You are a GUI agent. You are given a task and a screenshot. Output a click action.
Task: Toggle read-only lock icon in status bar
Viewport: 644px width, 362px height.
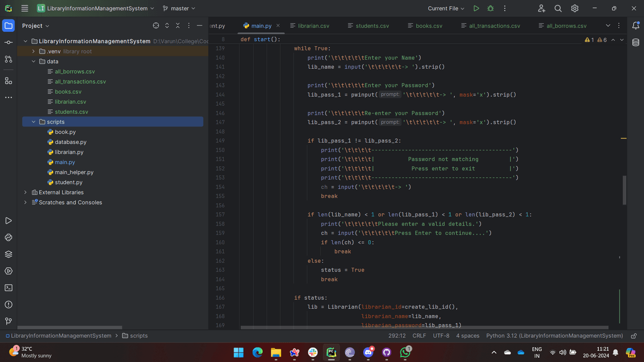tap(634, 336)
